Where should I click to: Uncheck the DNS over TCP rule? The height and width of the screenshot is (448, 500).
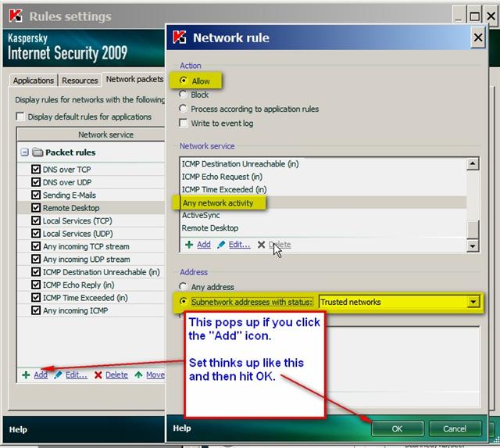(x=36, y=169)
